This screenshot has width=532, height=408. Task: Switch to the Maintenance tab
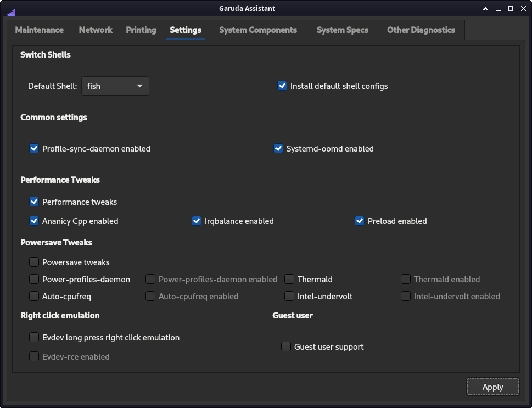40,30
